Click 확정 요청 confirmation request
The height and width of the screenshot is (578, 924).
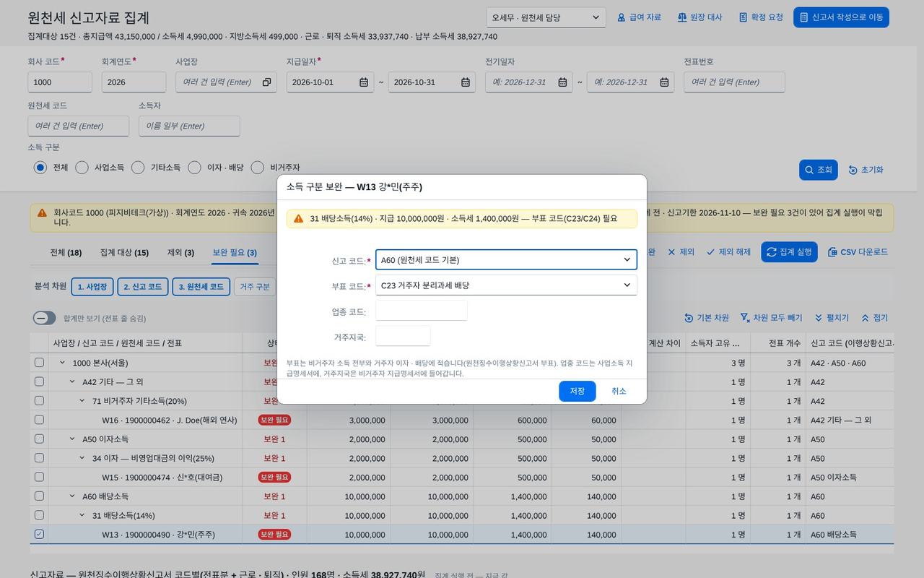tap(761, 17)
